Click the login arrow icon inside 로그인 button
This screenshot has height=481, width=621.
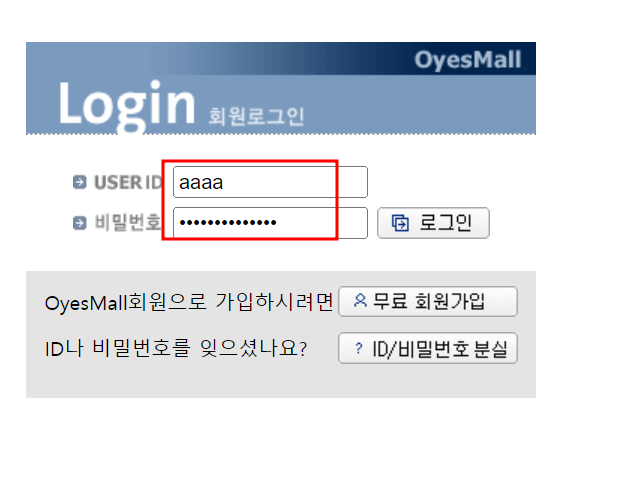pyautogui.click(x=400, y=222)
